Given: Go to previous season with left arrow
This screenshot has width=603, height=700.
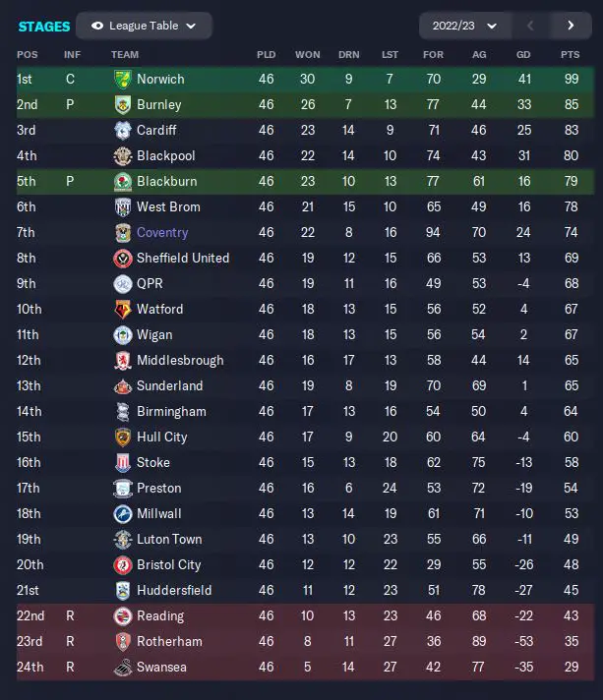Looking at the screenshot, I should point(530,26).
